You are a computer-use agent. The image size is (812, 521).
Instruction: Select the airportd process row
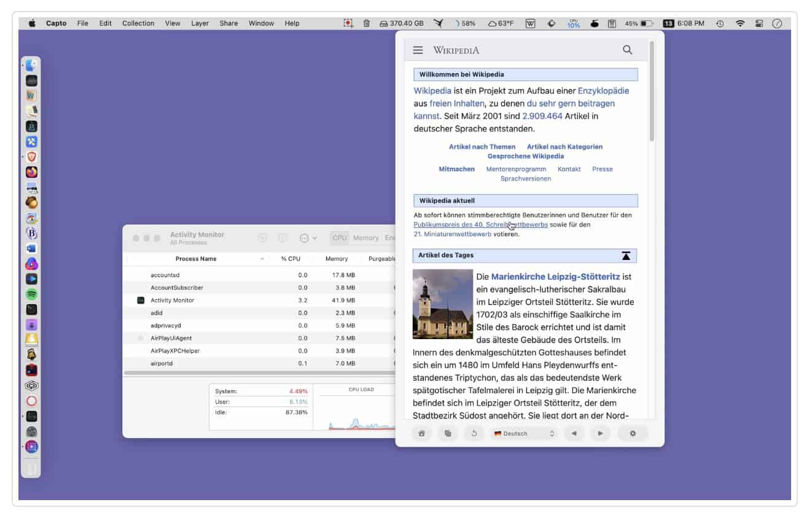pyautogui.click(x=259, y=363)
